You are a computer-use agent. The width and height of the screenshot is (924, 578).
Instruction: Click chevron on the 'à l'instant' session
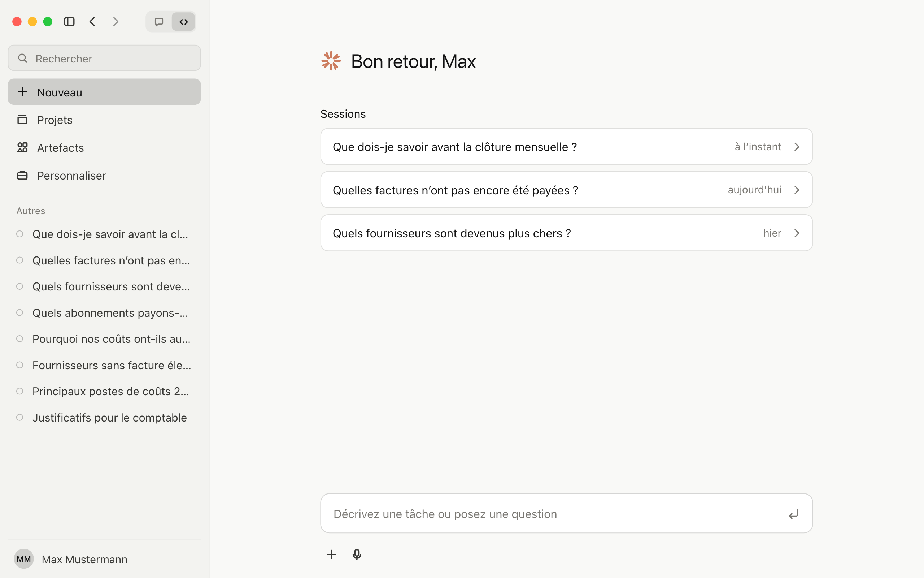(x=797, y=147)
